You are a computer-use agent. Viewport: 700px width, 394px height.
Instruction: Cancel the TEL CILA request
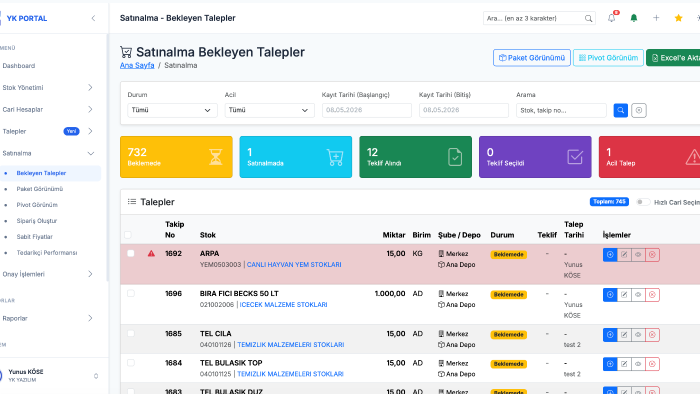[652, 335]
